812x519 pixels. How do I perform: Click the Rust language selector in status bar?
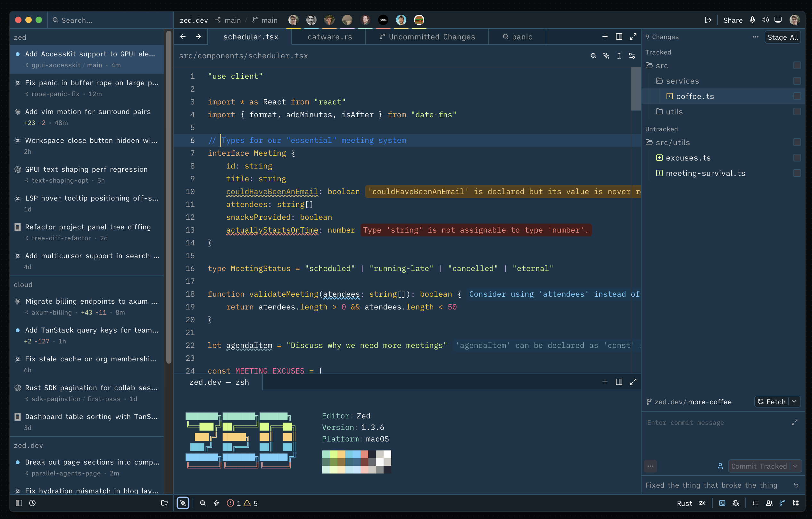[684, 503]
